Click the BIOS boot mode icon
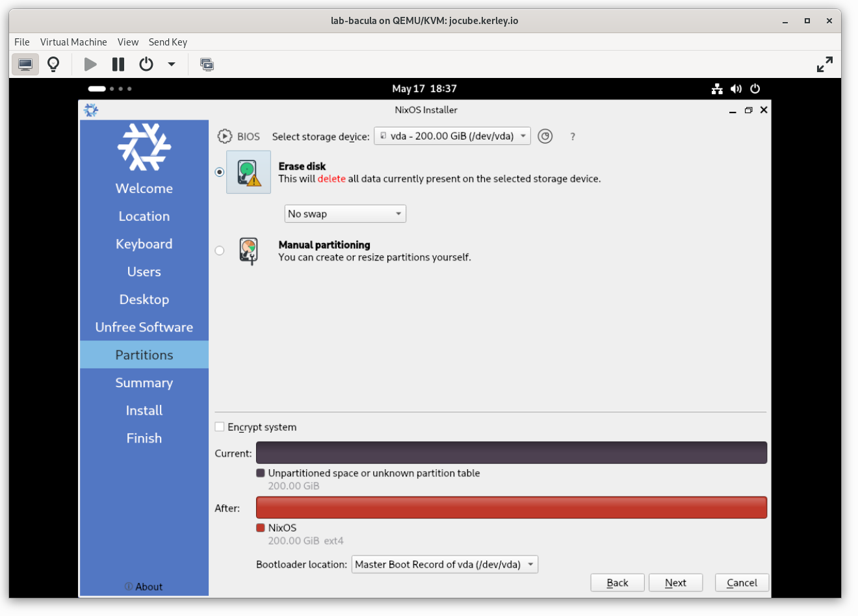The width and height of the screenshot is (858, 616). [225, 136]
